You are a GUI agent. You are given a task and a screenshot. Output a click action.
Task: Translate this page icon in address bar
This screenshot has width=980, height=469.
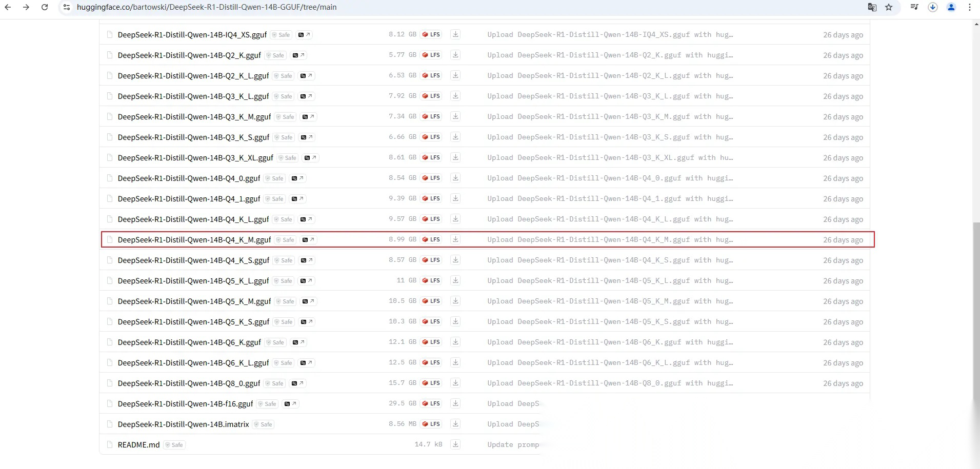[x=872, y=7]
